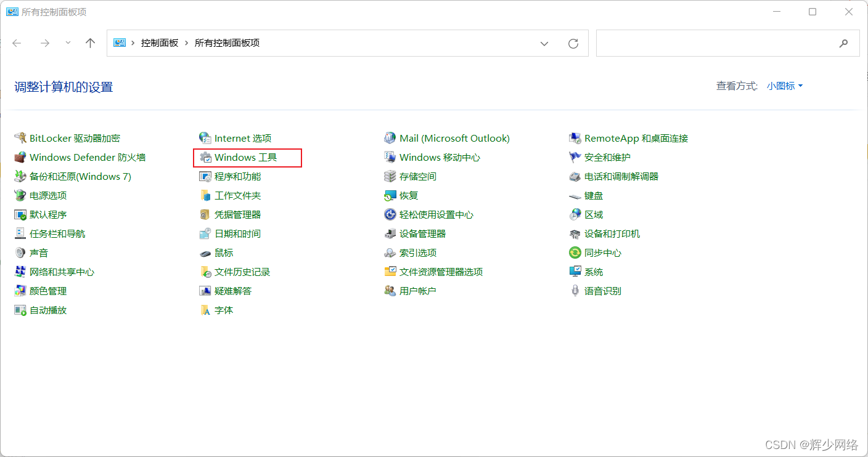The image size is (868, 457).
Task: Go forward with the forward arrow
Action: pos(44,43)
